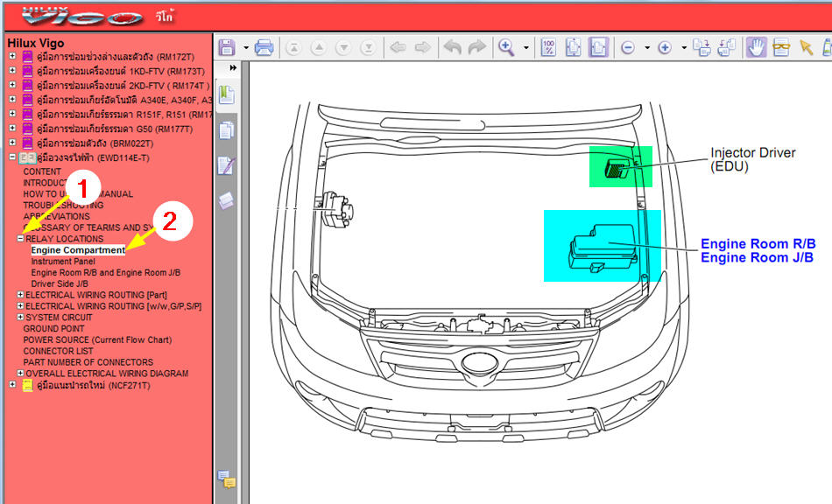Image resolution: width=832 pixels, height=504 pixels.
Task: Expand ELECTRICAL WIRING ROUTING [w/w,G/P,S/P] node
Action: (20, 305)
